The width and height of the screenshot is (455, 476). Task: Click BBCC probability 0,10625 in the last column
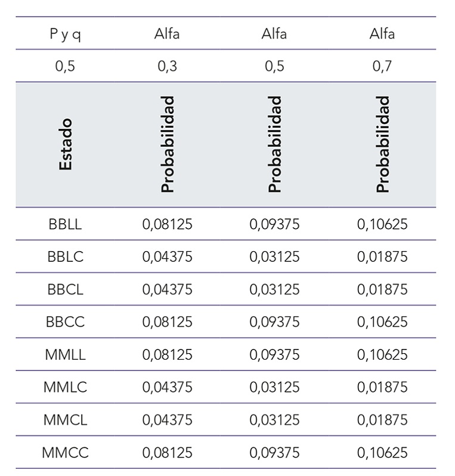(x=382, y=322)
